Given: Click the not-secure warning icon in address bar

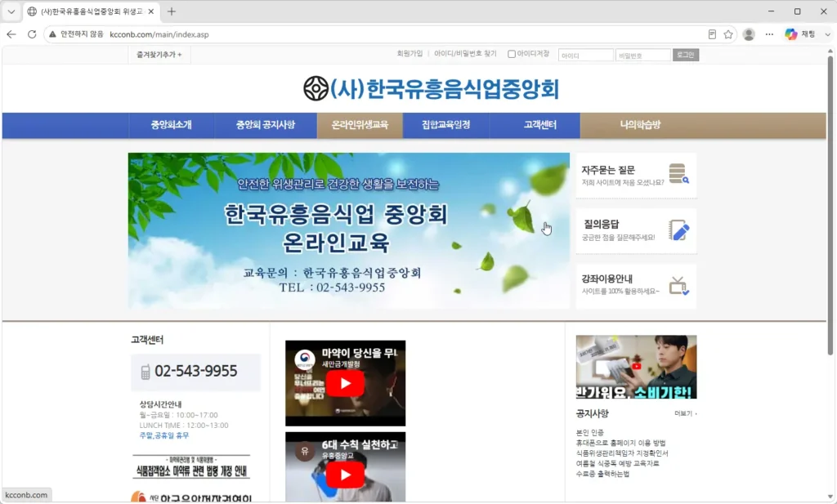Looking at the screenshot, I should 52,34.
